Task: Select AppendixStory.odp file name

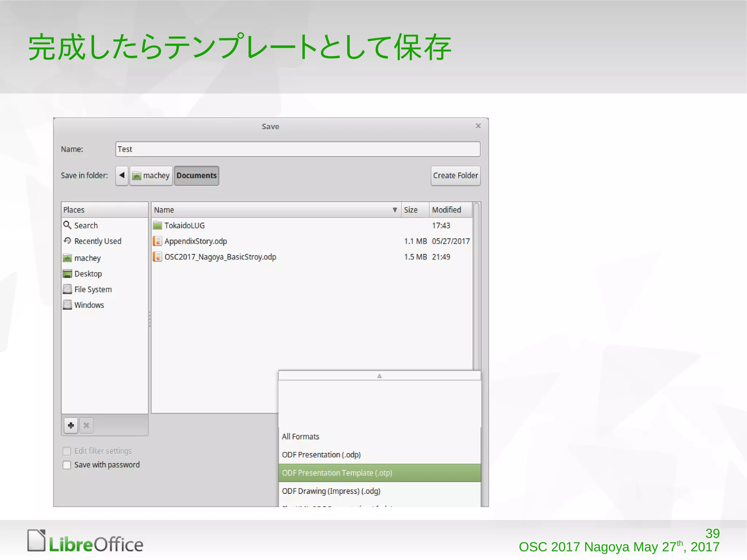Action: pyautogui.click(x=196, y=241)
